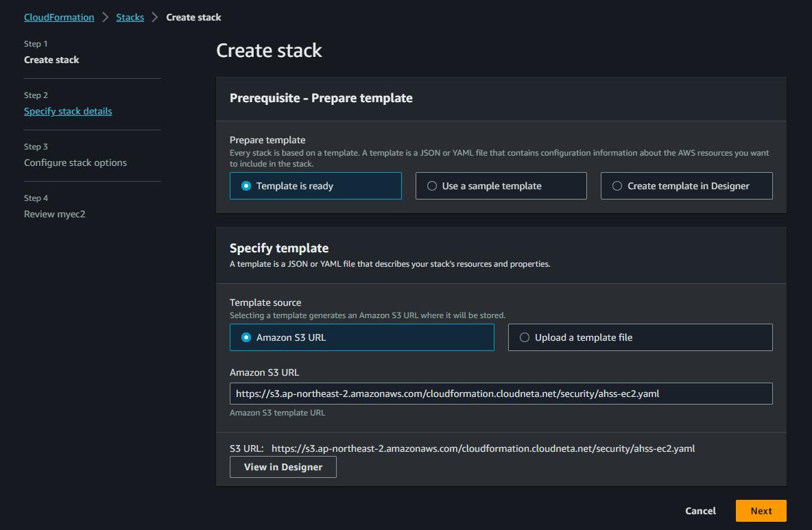Click the Prepare template label
Viewport: 812px width, 530px height.
(267, 140)
